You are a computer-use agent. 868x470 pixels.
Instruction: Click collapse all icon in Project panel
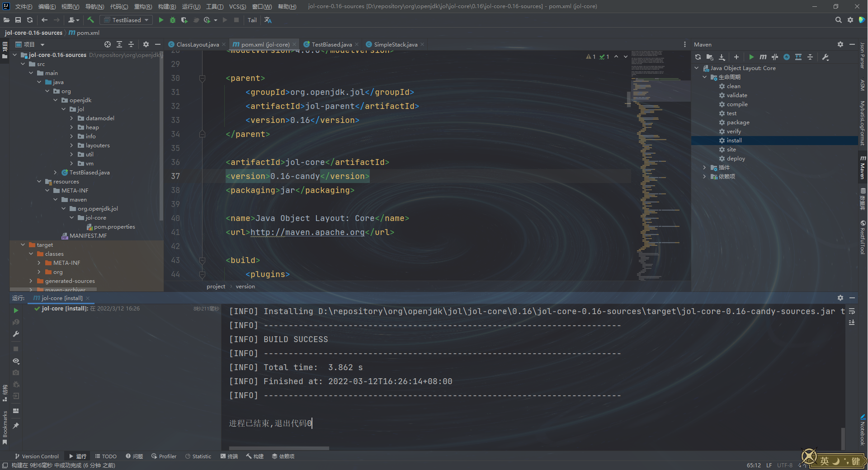coord(131,44)
